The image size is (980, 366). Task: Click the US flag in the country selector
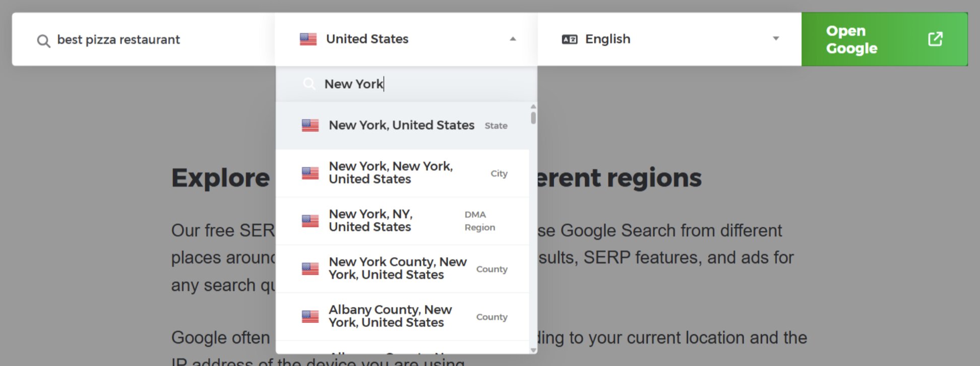[x=308, y=39]
